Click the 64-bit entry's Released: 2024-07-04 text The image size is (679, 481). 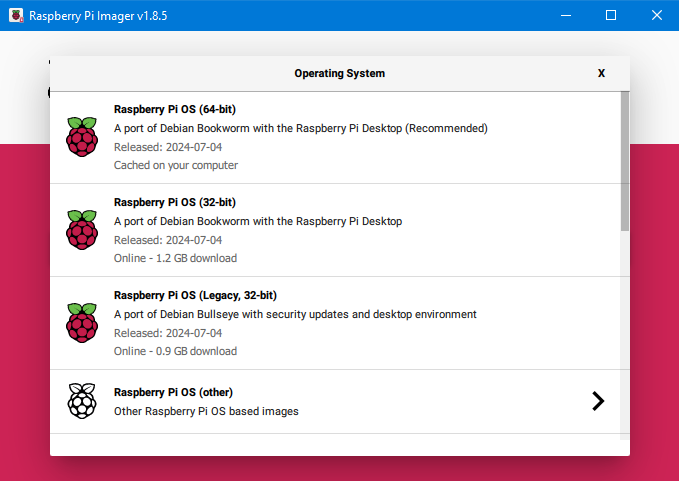click(x=168, y=147)
